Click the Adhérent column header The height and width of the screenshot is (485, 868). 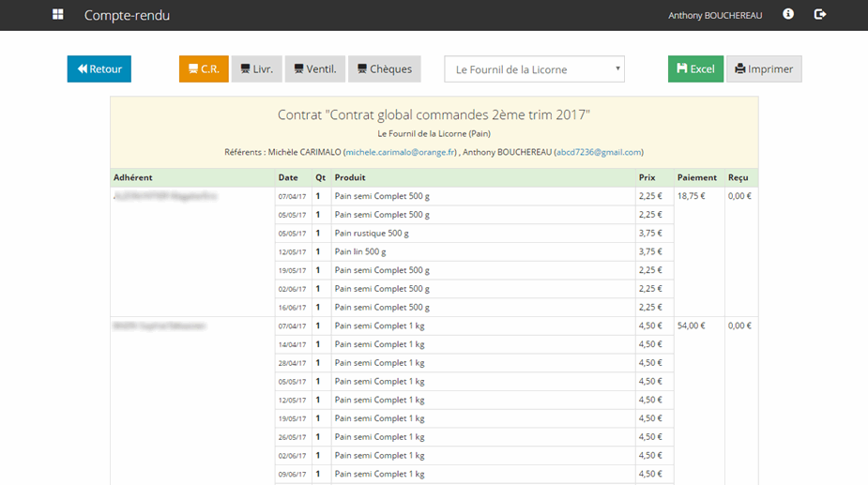133,177
